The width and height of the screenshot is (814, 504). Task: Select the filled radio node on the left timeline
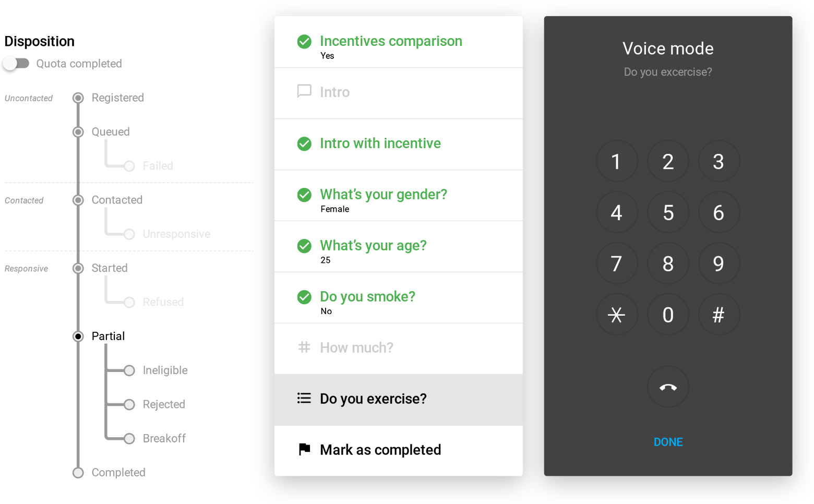[78, 337]
